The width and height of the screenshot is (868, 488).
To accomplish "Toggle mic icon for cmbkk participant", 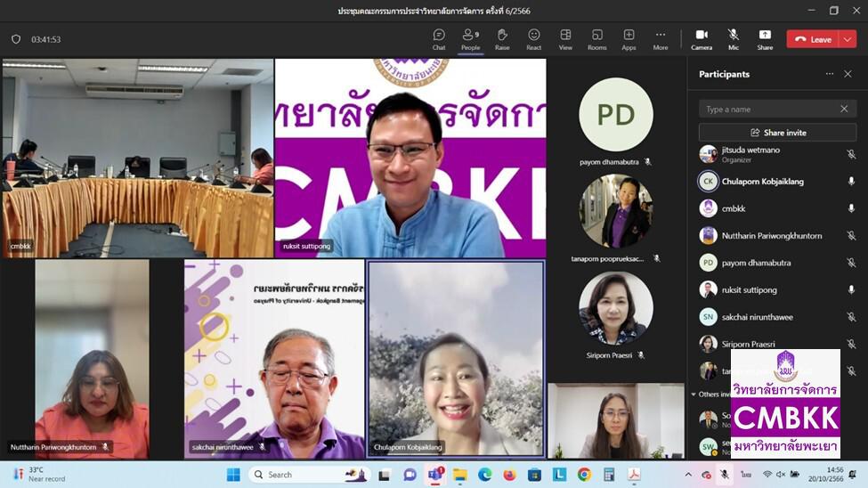I will pyautogui.click(x=851, y=208).
